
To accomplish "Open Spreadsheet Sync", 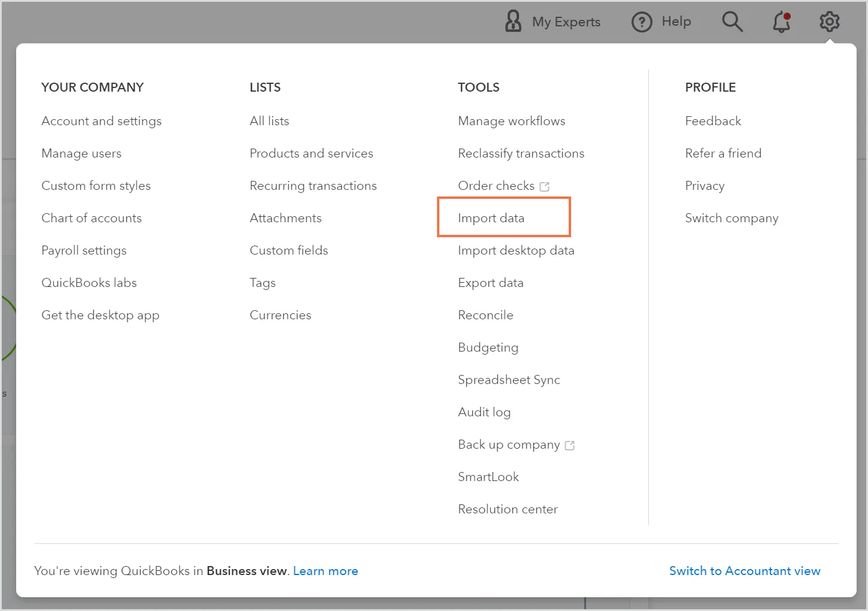I will coord(509,379).
